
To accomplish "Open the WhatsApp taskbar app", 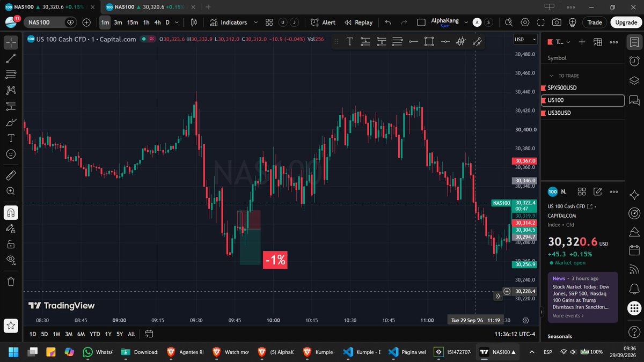I will [98, 352].
